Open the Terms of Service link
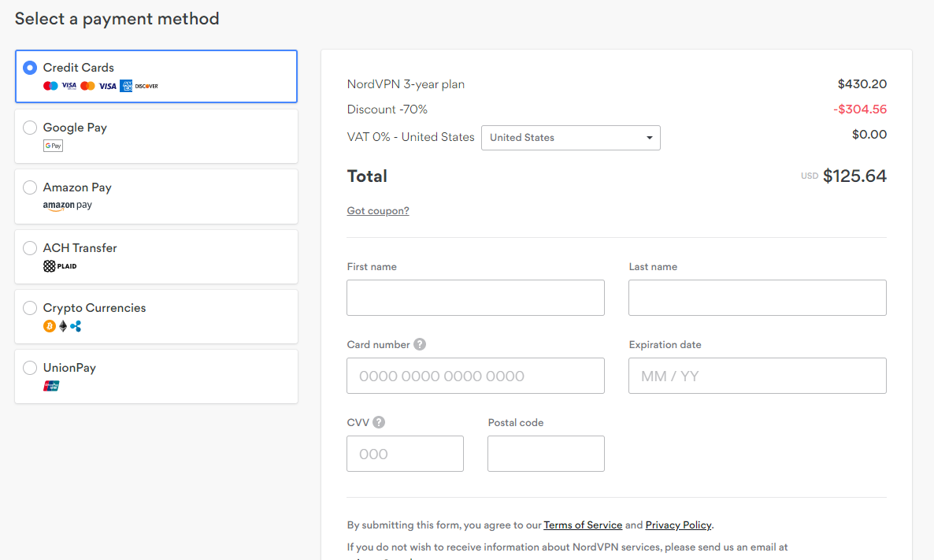The image size is (934, 560). point(583,525)
